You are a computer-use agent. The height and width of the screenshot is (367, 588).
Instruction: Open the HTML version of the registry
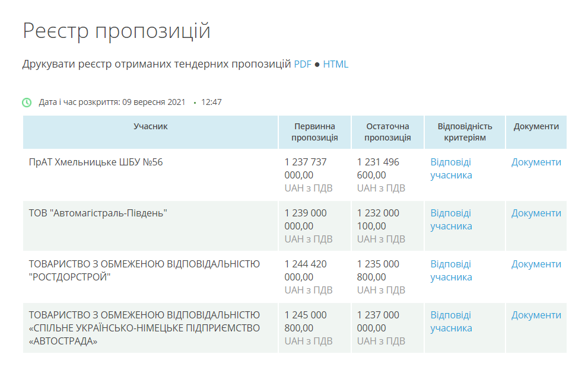(336, 64)
